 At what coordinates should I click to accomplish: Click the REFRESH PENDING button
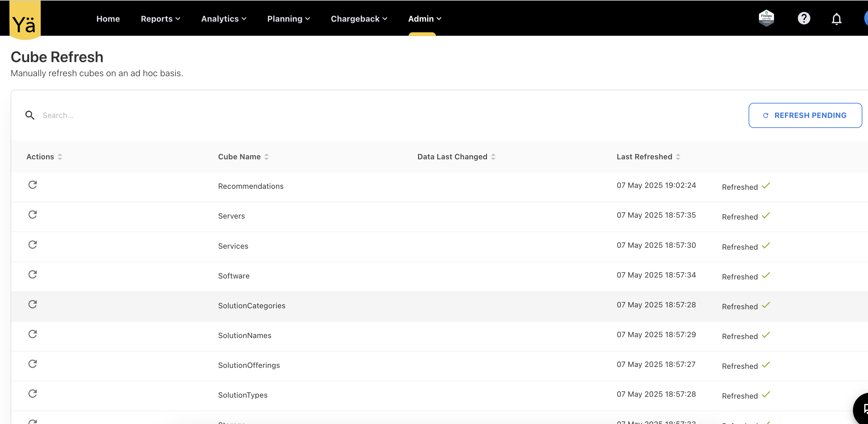[805, 115]
